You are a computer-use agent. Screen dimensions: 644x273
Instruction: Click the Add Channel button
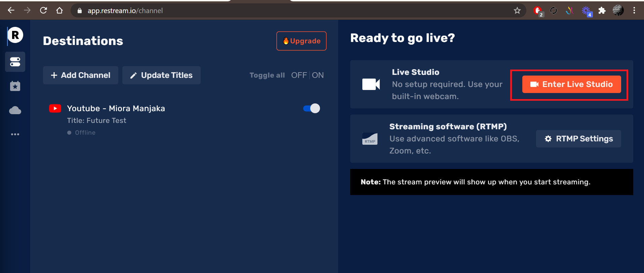(x=81, y=75)
